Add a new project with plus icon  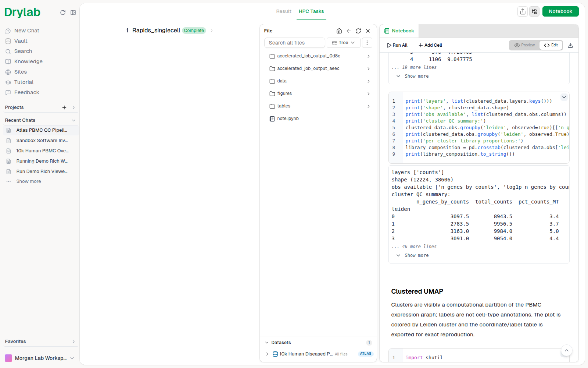click(x=64, y=107)
